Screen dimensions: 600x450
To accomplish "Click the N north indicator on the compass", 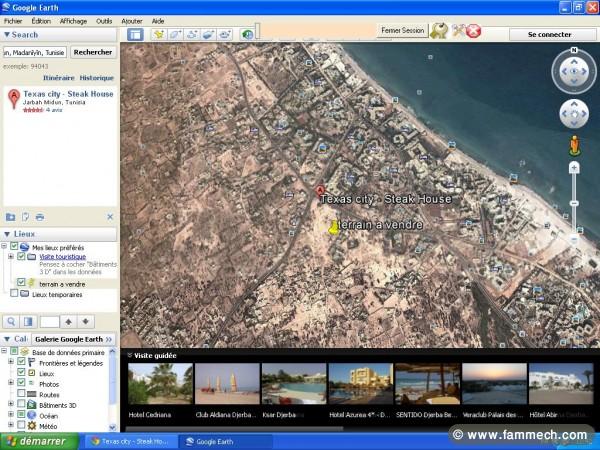I will pos(574,50).
